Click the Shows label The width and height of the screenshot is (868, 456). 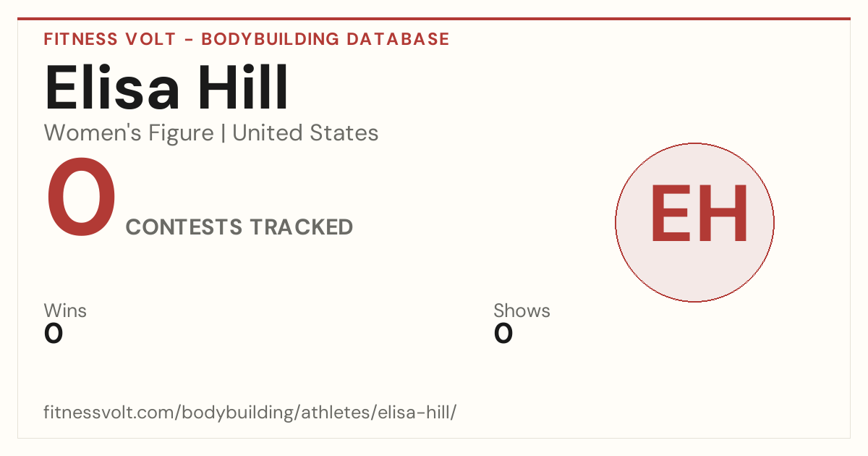pyautogui.click(x=522, y=311)
